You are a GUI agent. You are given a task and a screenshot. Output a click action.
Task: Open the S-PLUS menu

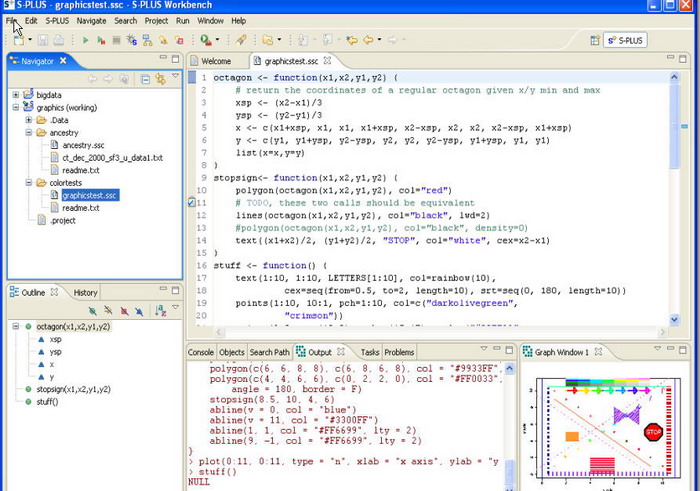57,21
